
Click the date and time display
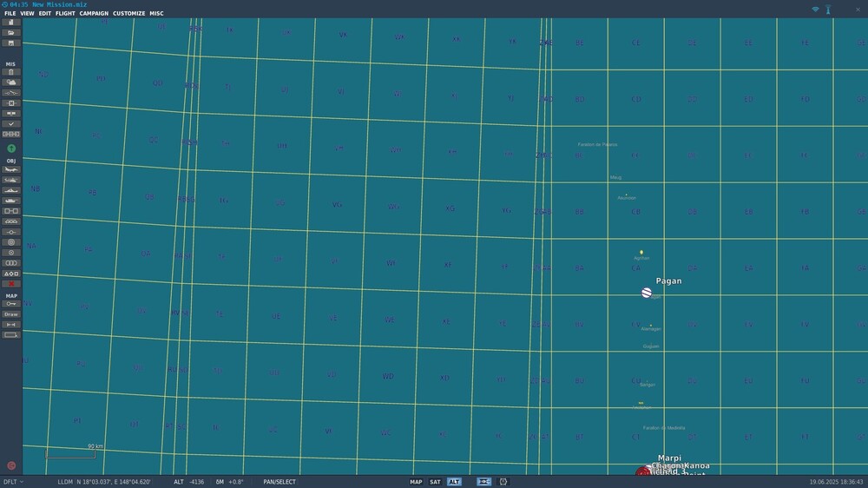tap(836, 482)
